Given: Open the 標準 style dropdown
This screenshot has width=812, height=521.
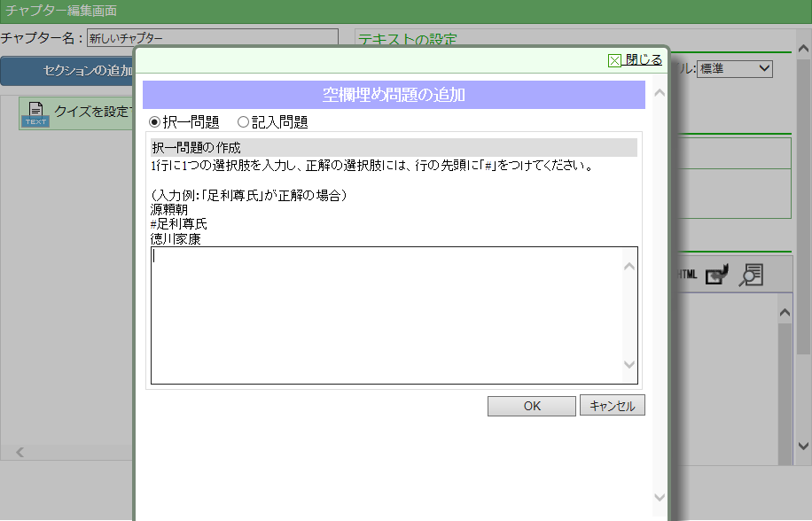Looking at the screenshot, I should pos(734,69).
